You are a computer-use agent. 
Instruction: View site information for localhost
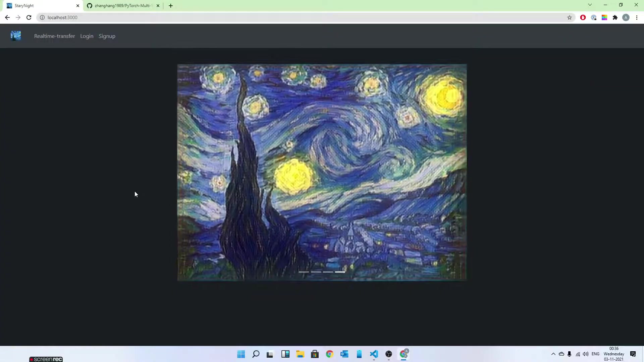pyautogui.click(x=42, y=17)
